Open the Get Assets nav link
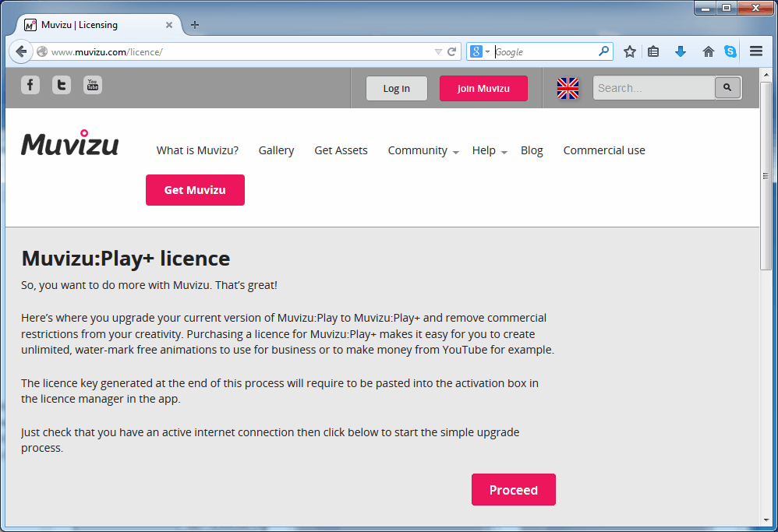Image resolution: width=778 pixels, height=532 pixels. click(341, 150)
